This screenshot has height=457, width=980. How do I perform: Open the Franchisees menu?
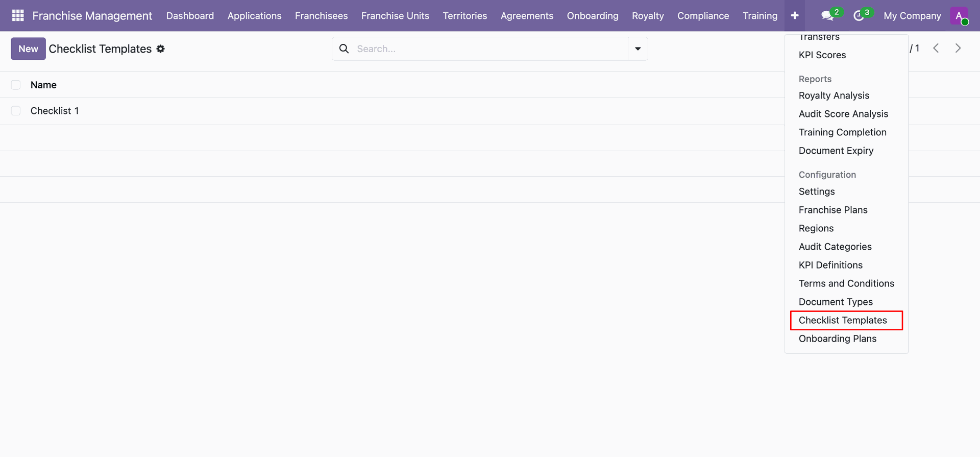pyautogui.click(x=321, y=16)
